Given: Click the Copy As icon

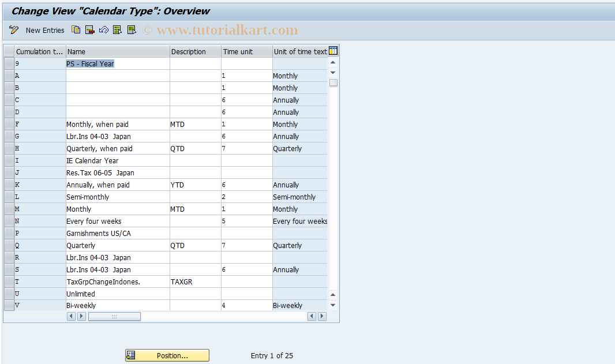Looking at the screenshot, I should (x=76, y=30).
